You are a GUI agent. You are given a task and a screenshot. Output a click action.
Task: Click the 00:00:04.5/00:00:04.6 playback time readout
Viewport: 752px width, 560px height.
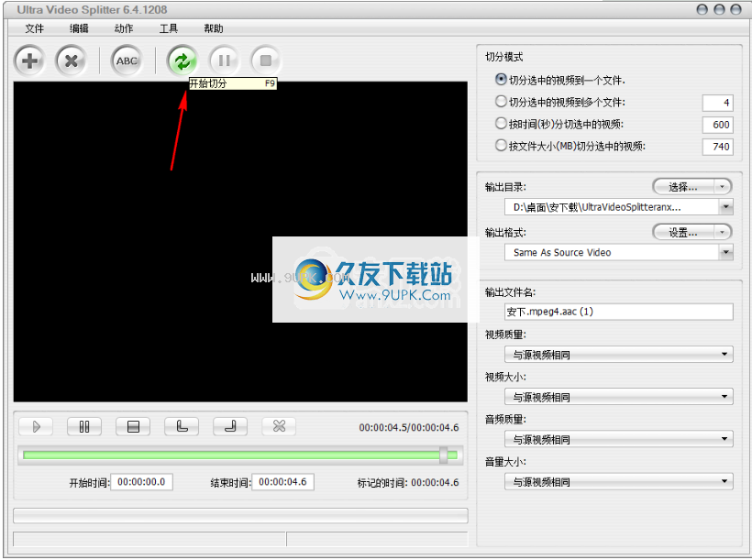coord(409,428)
